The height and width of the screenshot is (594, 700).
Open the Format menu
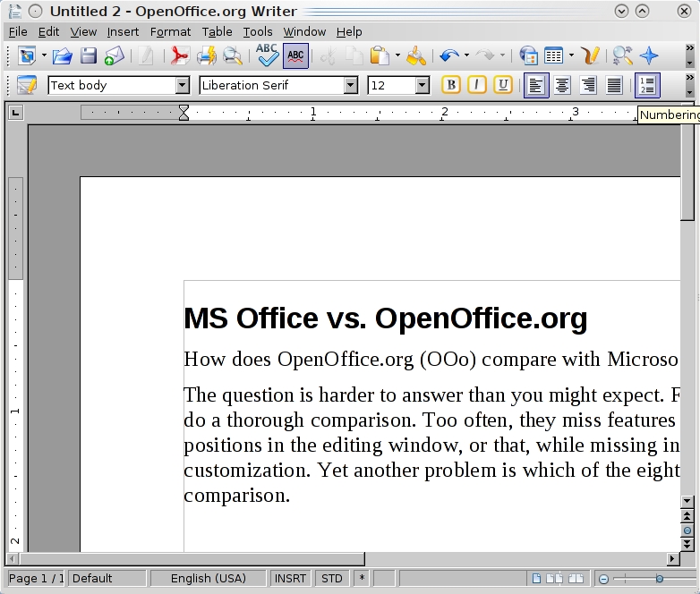coord(170,31)
